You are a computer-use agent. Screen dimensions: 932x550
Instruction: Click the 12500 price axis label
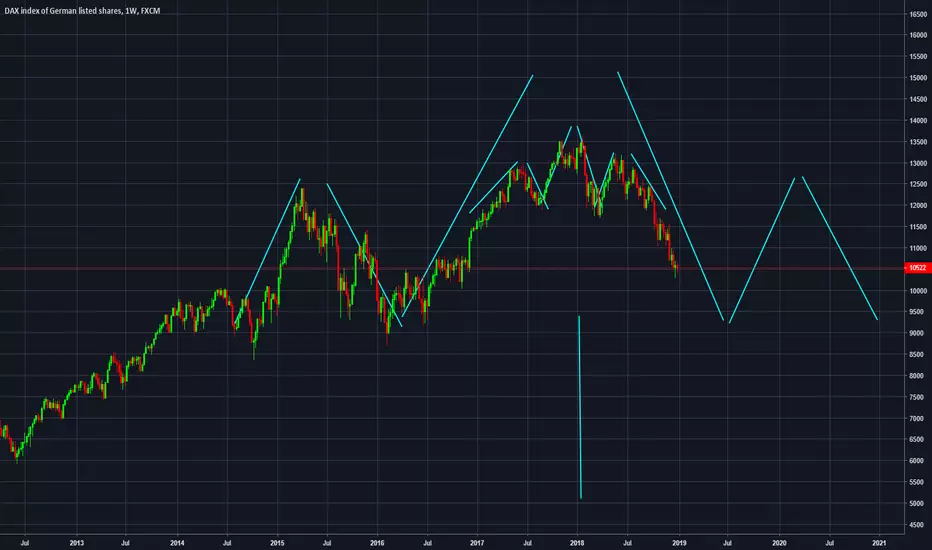[x=918, y=184]
